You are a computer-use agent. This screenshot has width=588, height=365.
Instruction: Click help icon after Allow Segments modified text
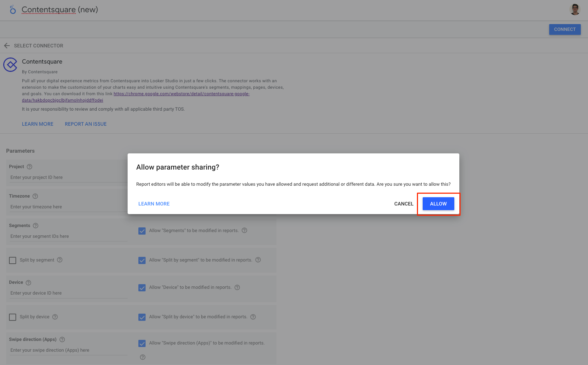244,230
